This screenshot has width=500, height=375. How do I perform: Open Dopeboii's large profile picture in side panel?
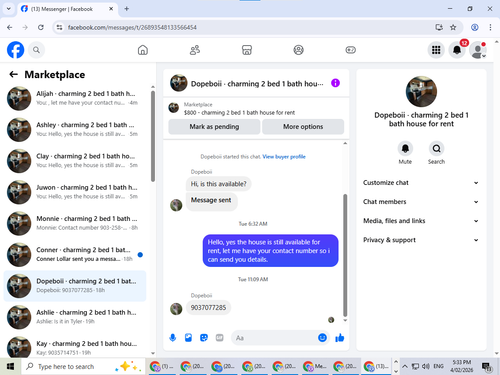tap(421, 91)
